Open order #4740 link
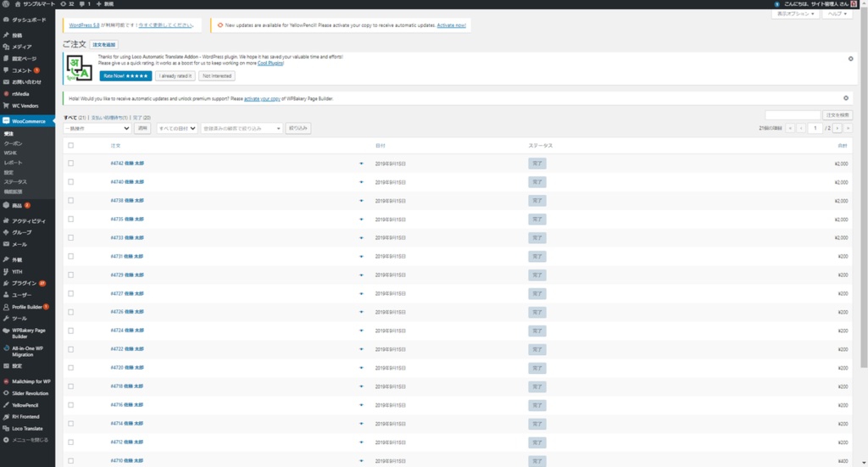This screenshot has height=467, width=868. 127,182
